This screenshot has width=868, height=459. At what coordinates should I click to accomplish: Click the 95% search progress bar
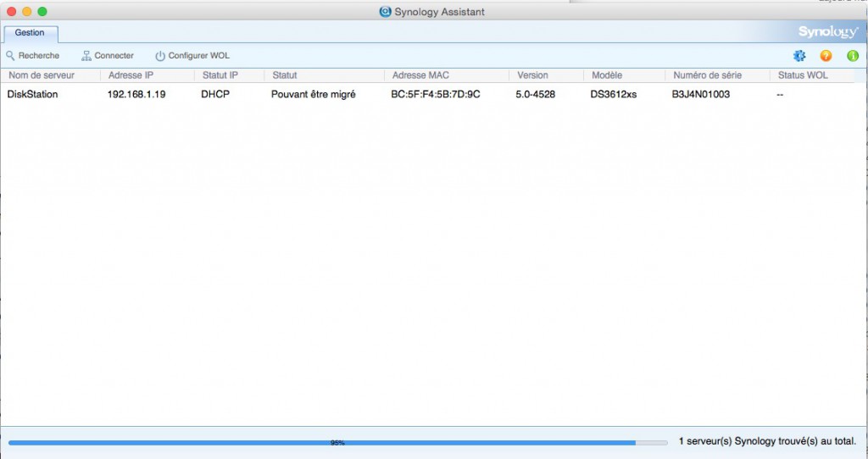point(337,442)
